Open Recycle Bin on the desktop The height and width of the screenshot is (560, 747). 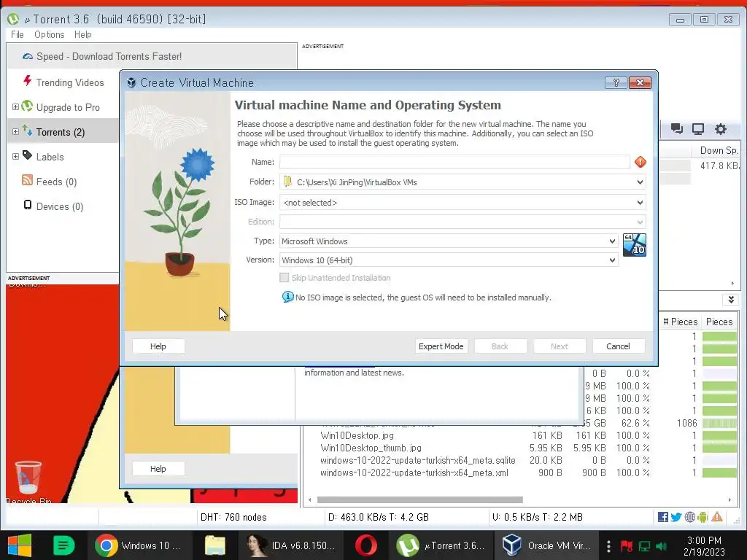pos(28,482)
